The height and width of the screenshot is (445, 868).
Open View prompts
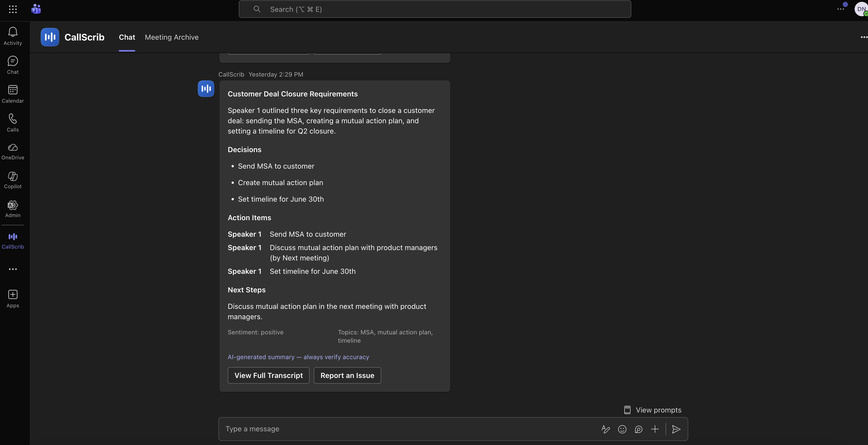653,410
